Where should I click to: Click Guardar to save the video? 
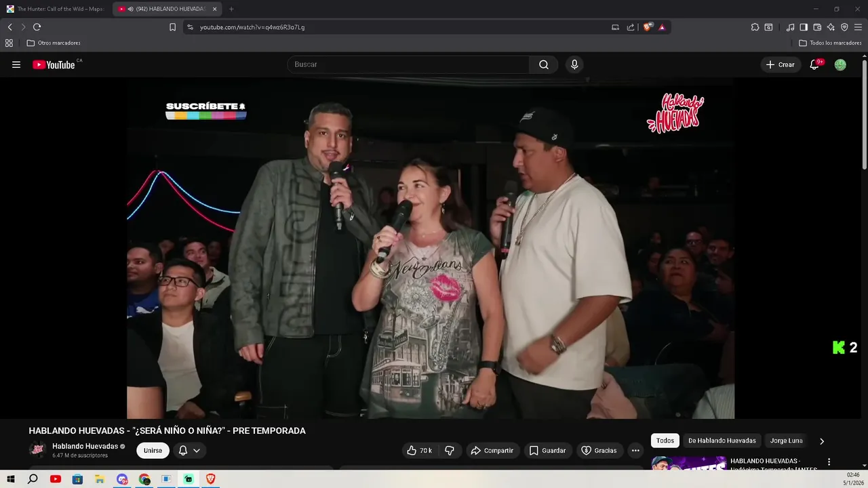[x=547, y=450]
